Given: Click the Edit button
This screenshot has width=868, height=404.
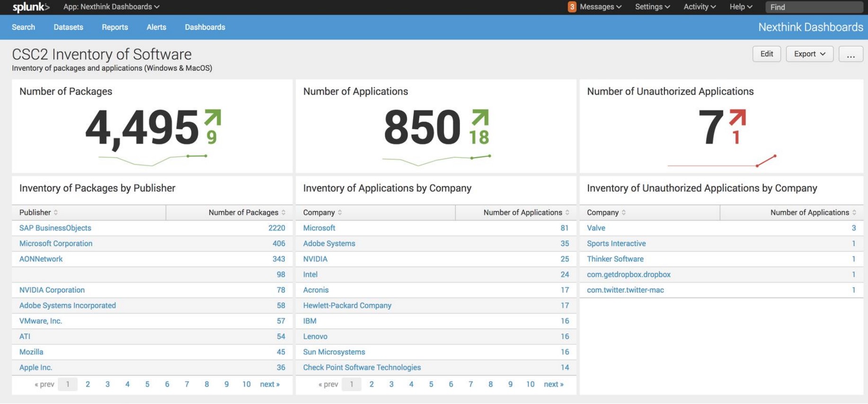Looking at the screenshot, I should click(766, 54).
